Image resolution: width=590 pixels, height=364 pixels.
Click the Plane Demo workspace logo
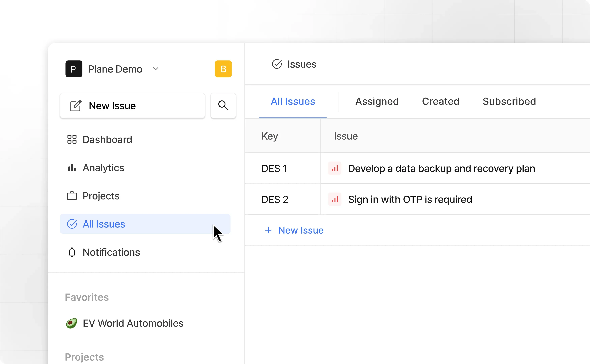click(x=74, y=69)
